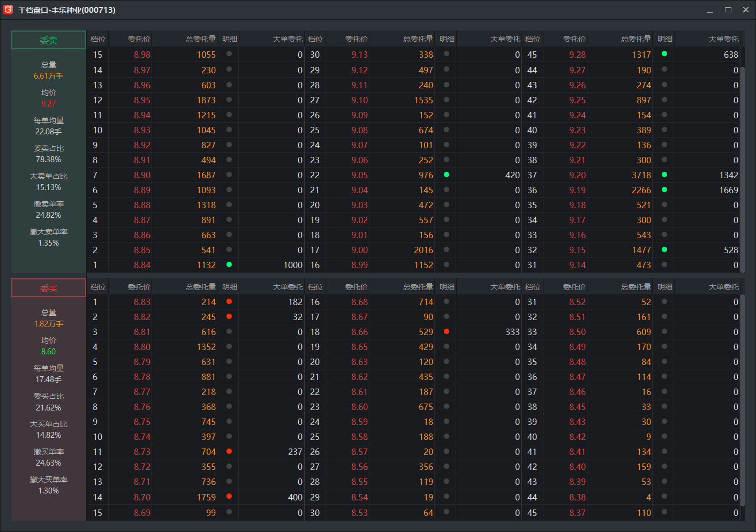Click green detail dot for sell price 9.28
The width and height of the screenshot is (756, 532).
point(664,54)
